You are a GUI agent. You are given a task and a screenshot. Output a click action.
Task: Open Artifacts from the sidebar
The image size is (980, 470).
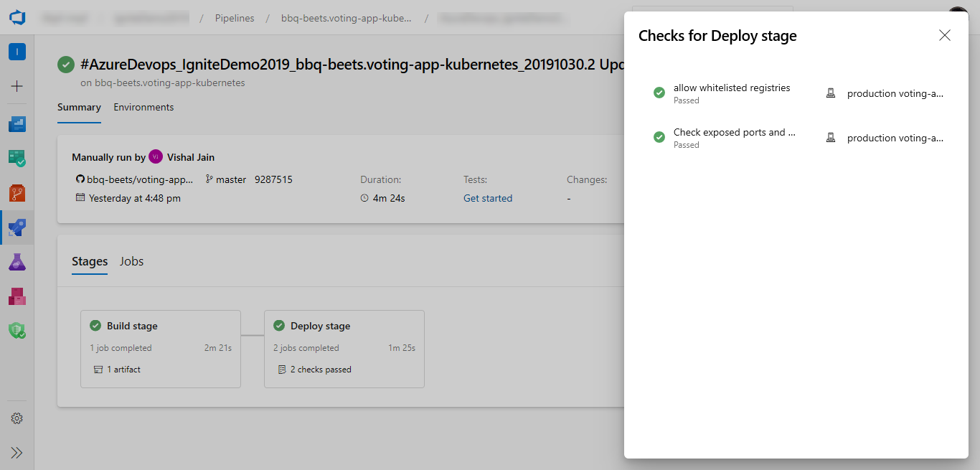tap(17, 296)
